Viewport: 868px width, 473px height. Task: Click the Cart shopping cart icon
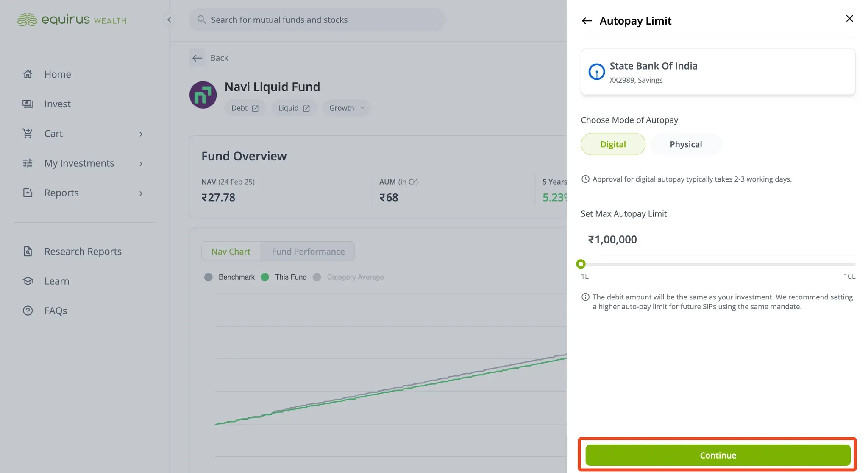[28, 134]
